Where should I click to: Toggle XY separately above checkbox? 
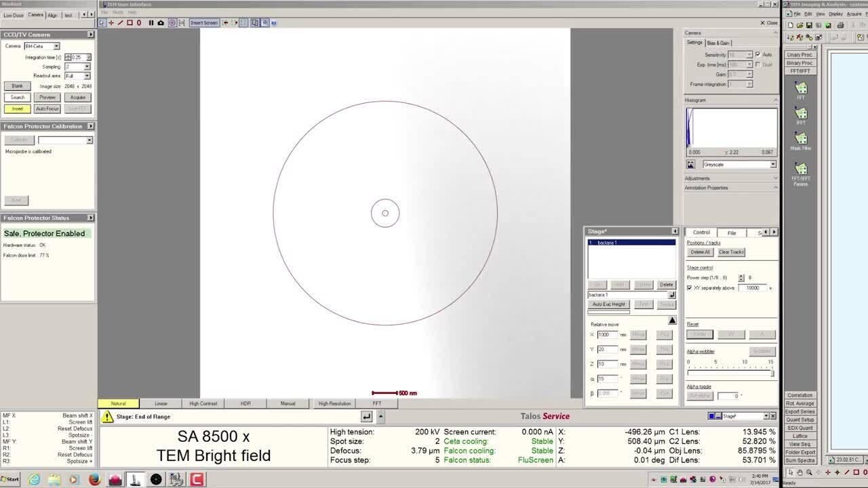pyautogui.click(x=690, y=288)
